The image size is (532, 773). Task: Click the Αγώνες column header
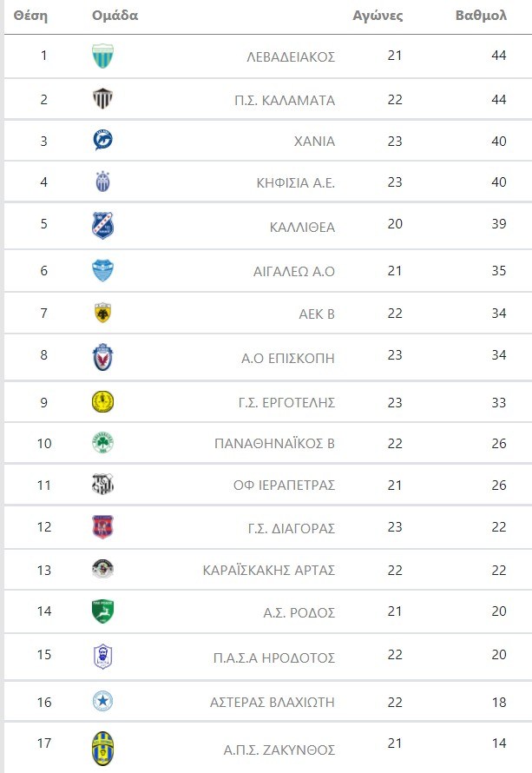[378, 16]
